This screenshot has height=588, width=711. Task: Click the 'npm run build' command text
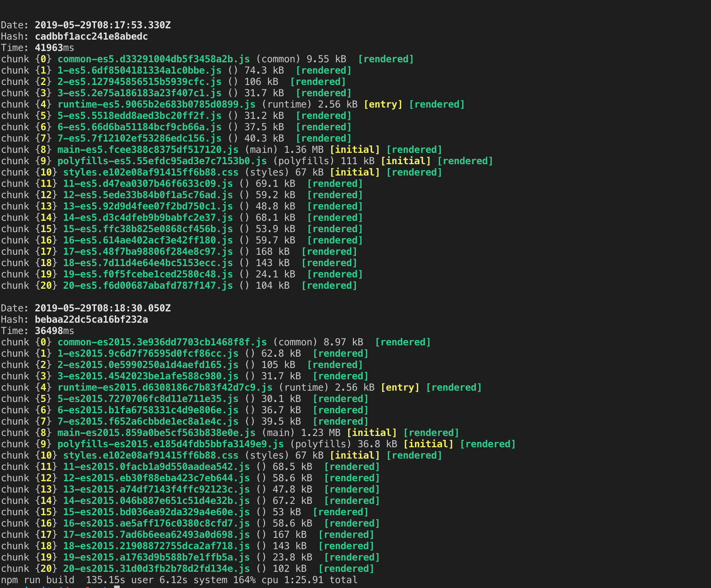38,580
